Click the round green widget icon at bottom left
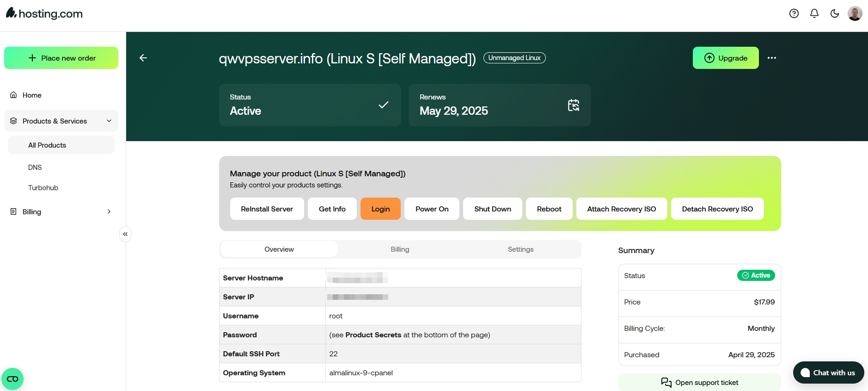868x391 pixels. (x=12, y=379)
